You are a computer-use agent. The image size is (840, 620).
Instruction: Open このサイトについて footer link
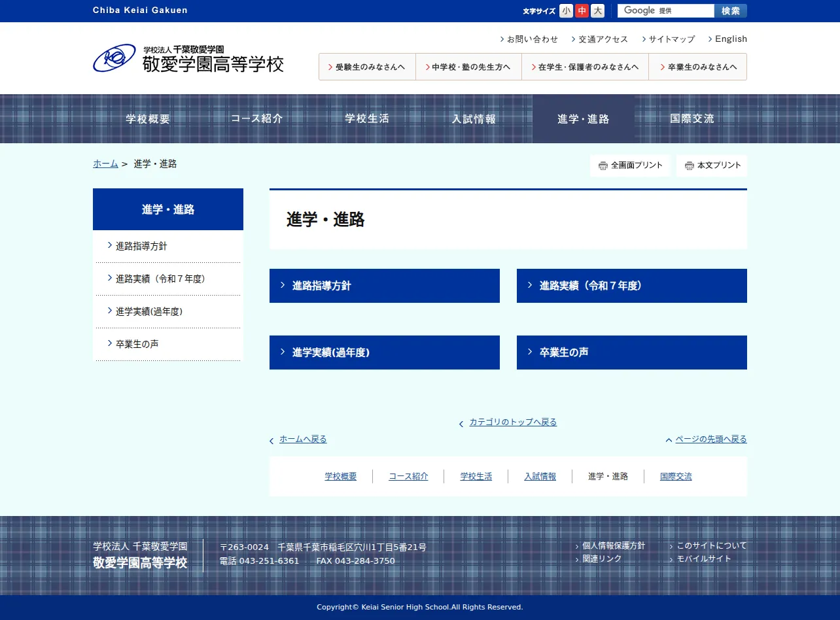pyautogui.click(x=712, y=546)
